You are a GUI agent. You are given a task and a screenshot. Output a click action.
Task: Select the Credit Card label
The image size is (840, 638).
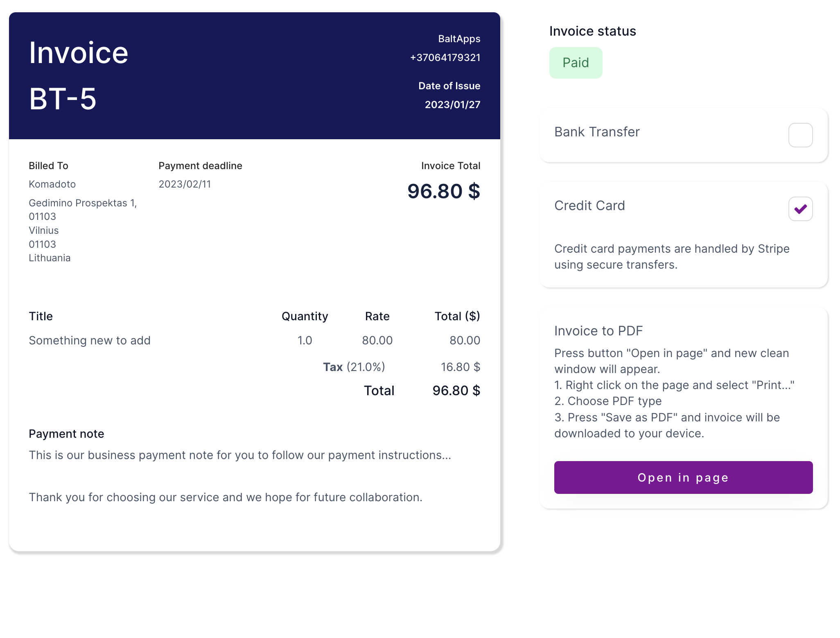[x=589, y=206]
